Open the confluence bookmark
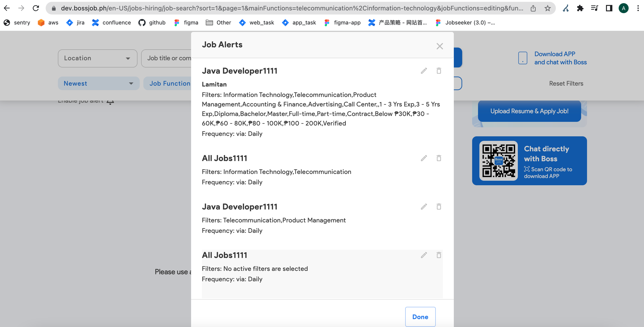This screenshot has height=327, width=644. [x=111, y=23]
